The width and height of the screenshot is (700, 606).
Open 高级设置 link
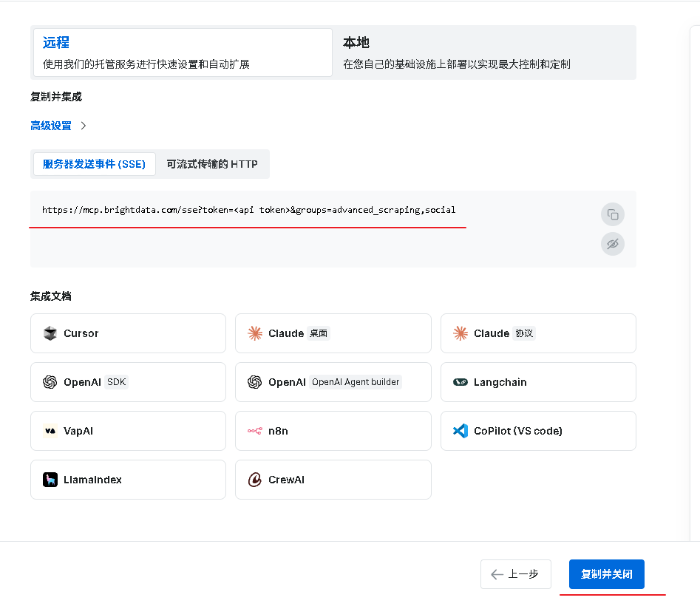tap(51, 126)
